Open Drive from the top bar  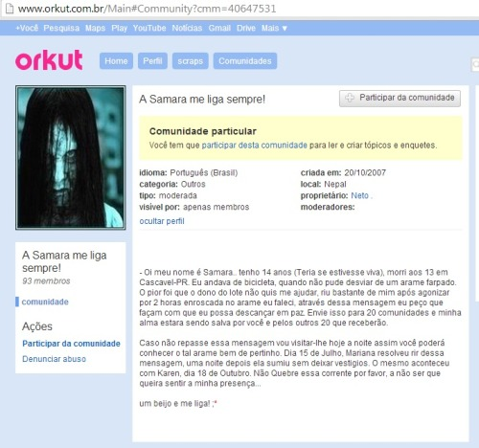[x=246, y=28]
